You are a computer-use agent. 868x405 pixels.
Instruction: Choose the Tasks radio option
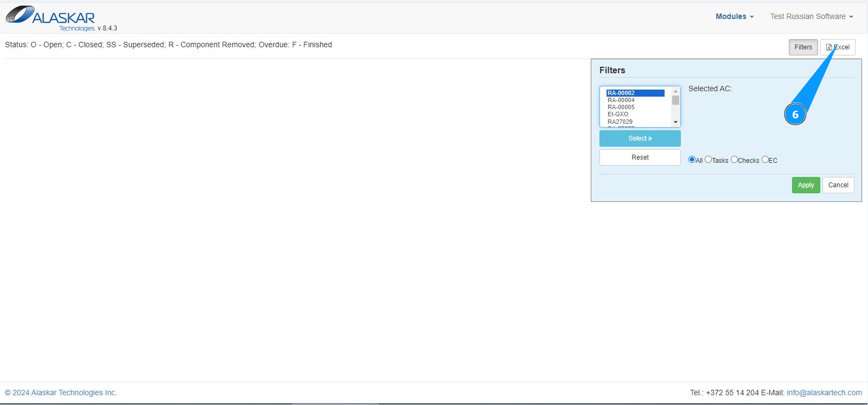708,160
